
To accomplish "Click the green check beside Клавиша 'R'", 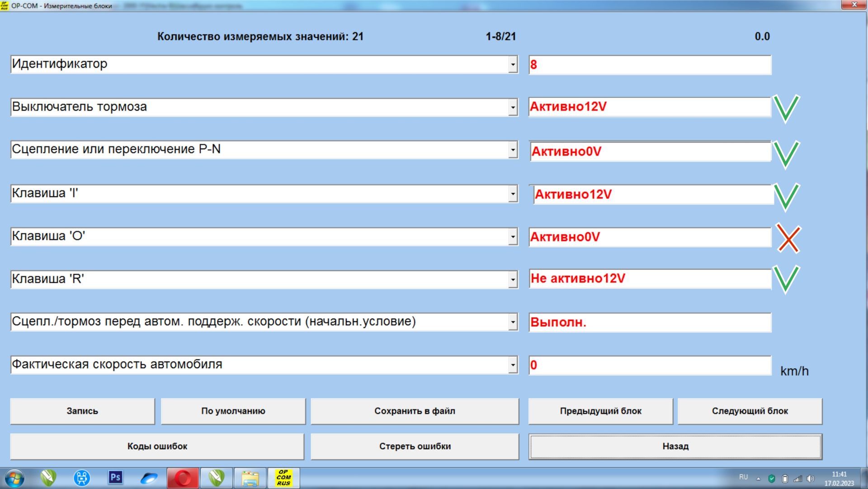I will click(786, 279).
